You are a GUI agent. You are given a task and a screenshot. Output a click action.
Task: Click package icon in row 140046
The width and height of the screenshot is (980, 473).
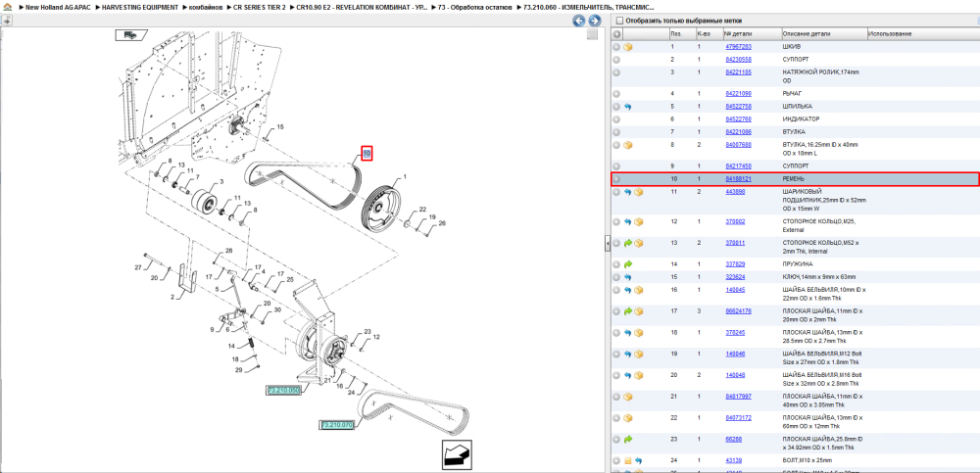coord(638,354)
